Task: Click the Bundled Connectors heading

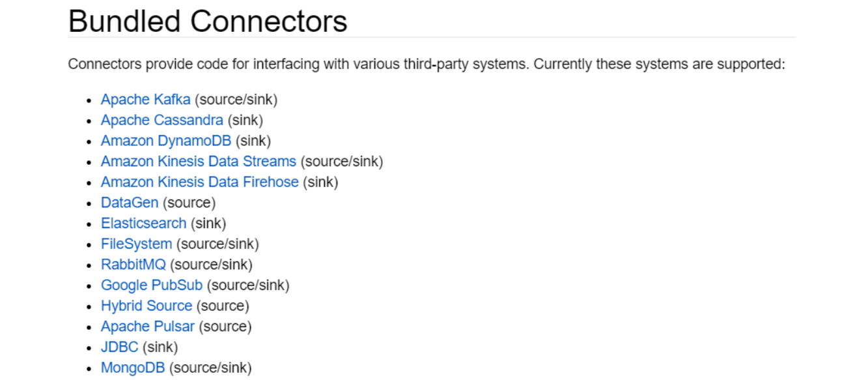Action: [x=208, y=21]
